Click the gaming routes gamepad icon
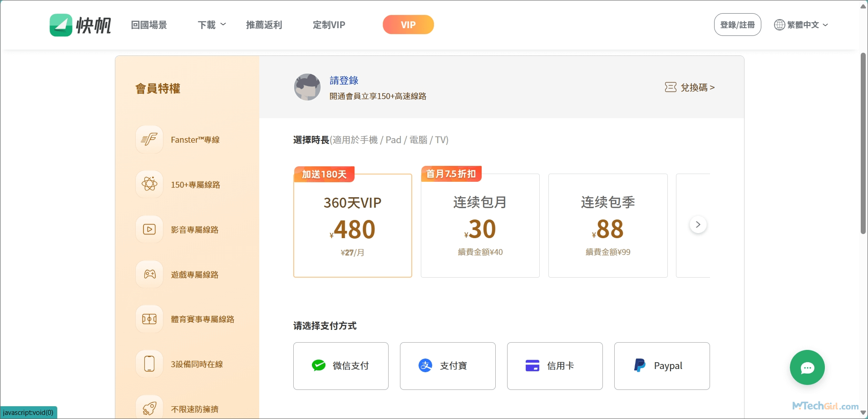This screenshot has height=419, width=868. point(149,274)
